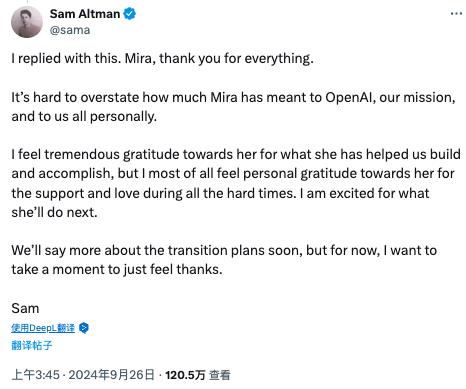
Task: Click "she'll do next." text line
Action: tap(54, 212)
